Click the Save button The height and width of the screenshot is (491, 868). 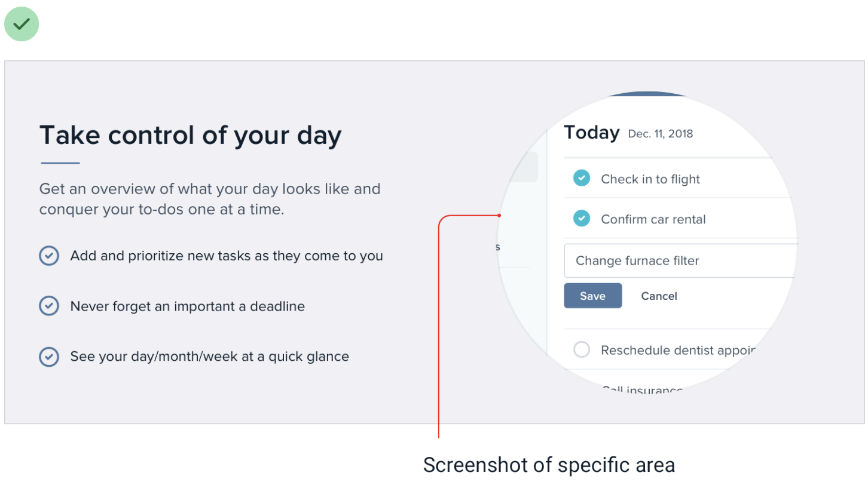click(x=592, y=296)
